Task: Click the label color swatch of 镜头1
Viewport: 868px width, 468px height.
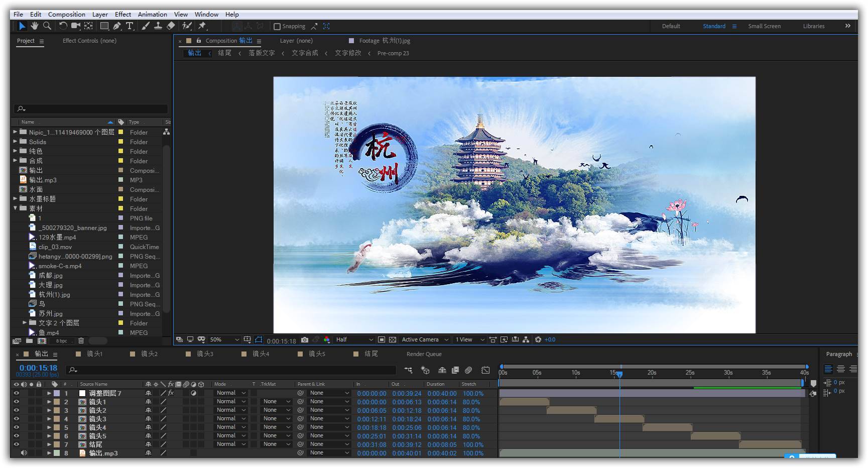Action: point(57,402)
